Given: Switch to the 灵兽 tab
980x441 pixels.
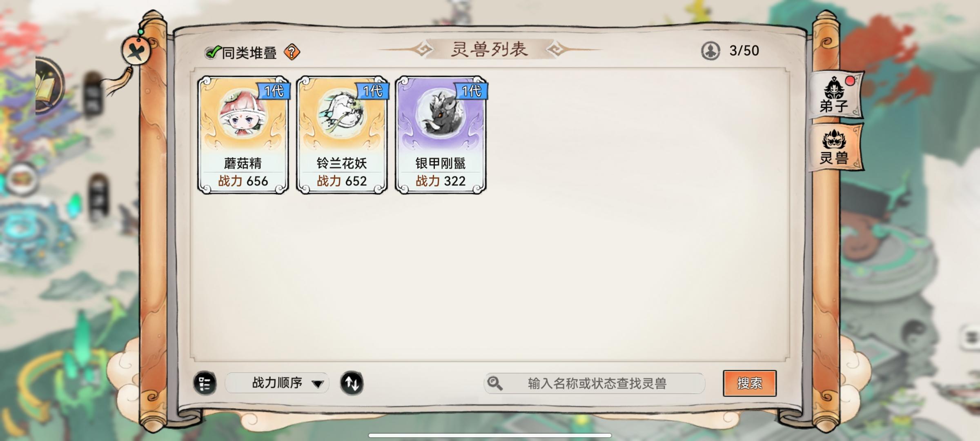Looking at the screenshot, I should pyautogui.click(x=835, y=147).
